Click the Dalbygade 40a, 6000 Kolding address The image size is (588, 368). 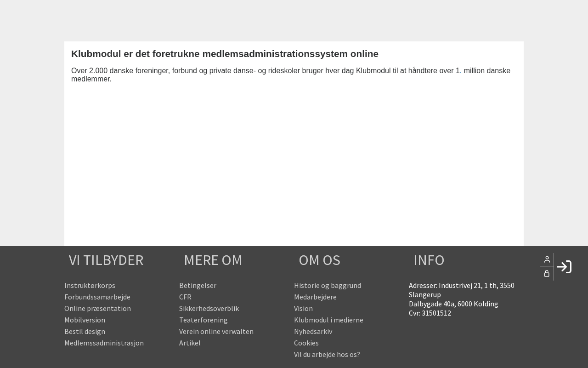pos(453,304)
